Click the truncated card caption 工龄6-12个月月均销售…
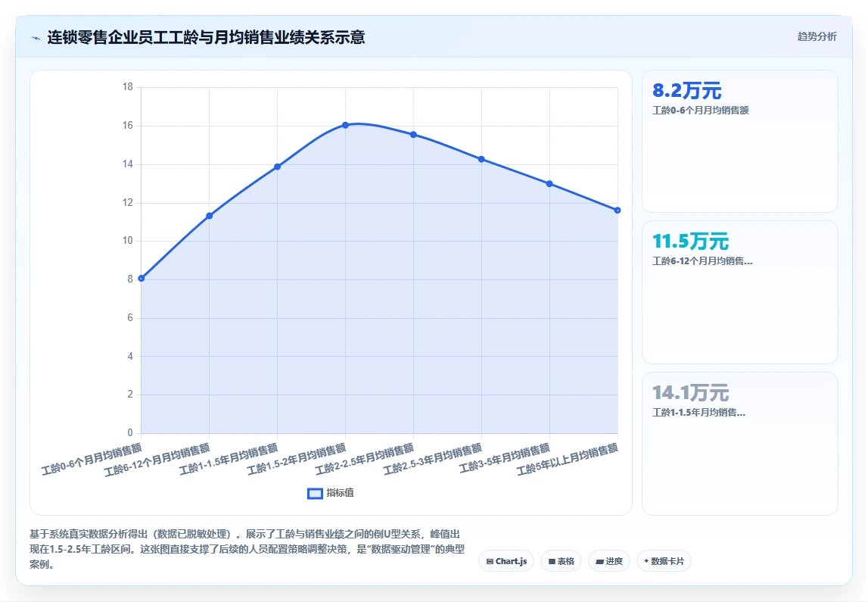The height and width of the screenshot is (602, 868). point(702,260)
